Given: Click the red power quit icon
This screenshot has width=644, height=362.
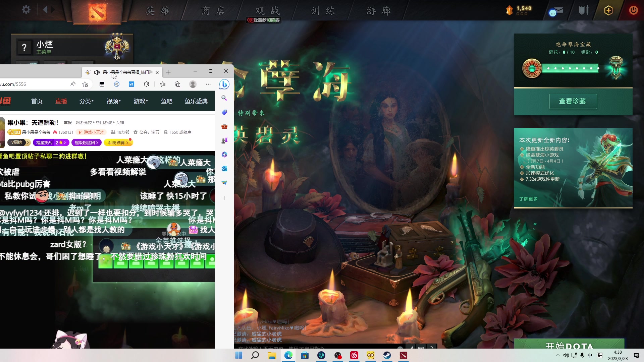Looking at the screenshot, I should [633, 10].
